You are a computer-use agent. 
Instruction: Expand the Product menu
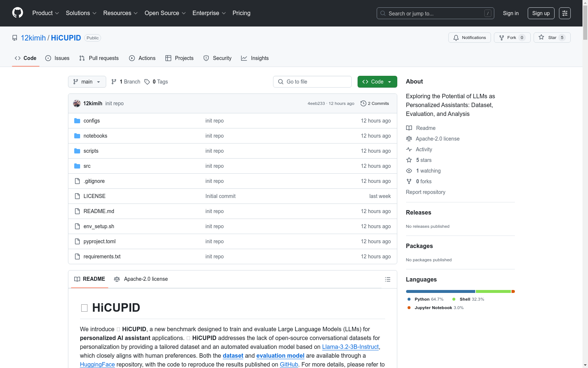click(x=46, y=13)
